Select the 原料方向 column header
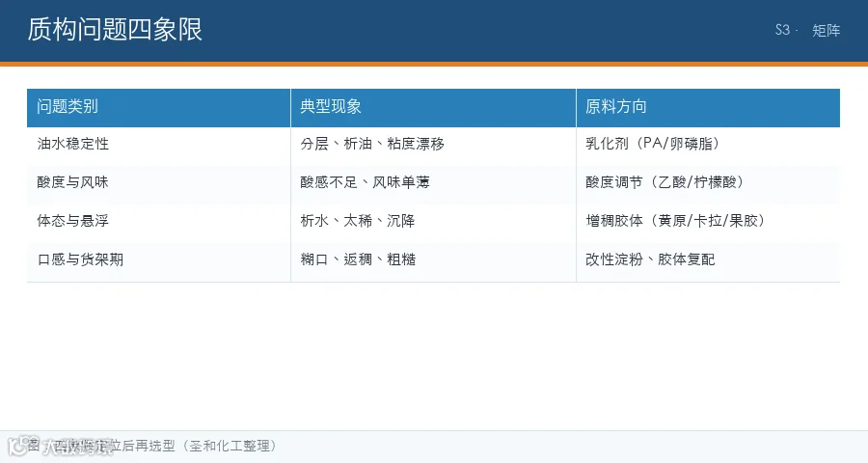The width and height of the screenshot is (868, 463). pyautogui.click(x=708, y=107)
